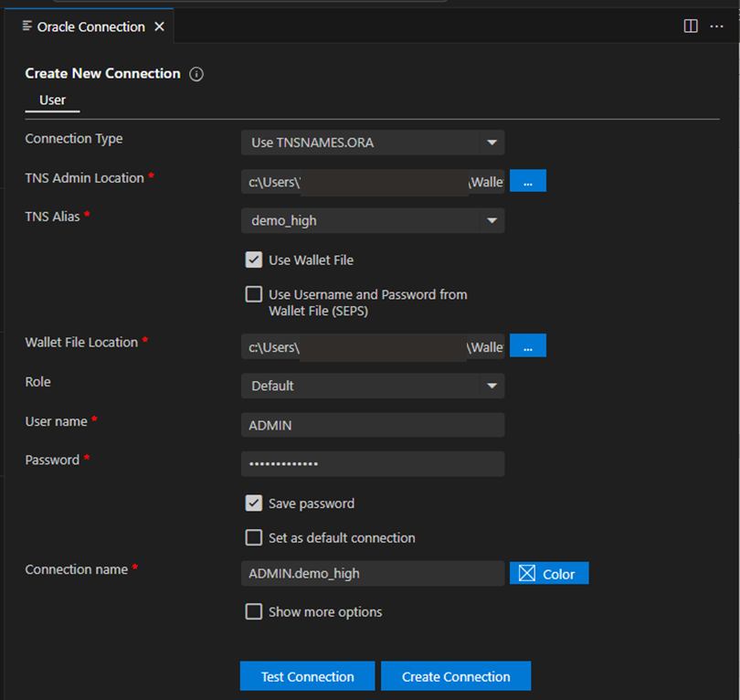Browse for TNS Admin Location folder
740x700 pixels.
click(x=527, y=180)
